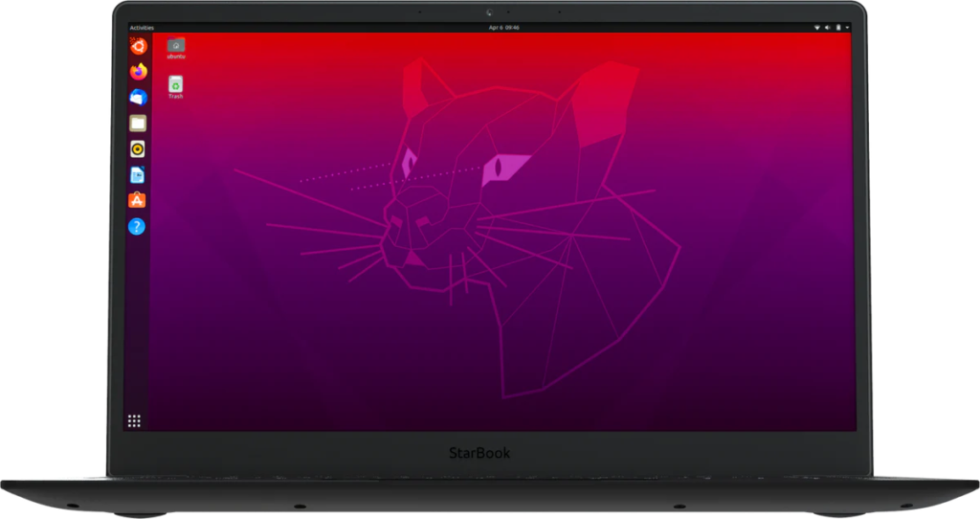Open the Activities overview

(142, 28)
